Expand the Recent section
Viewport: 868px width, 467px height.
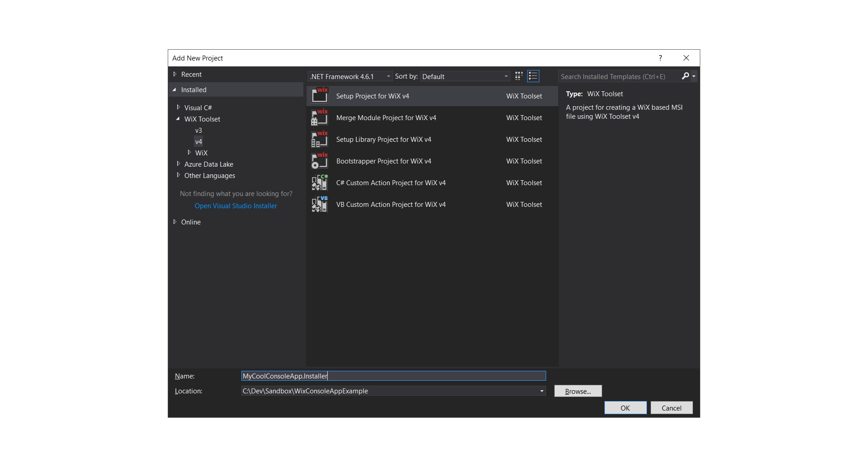(x=175, y=74)
